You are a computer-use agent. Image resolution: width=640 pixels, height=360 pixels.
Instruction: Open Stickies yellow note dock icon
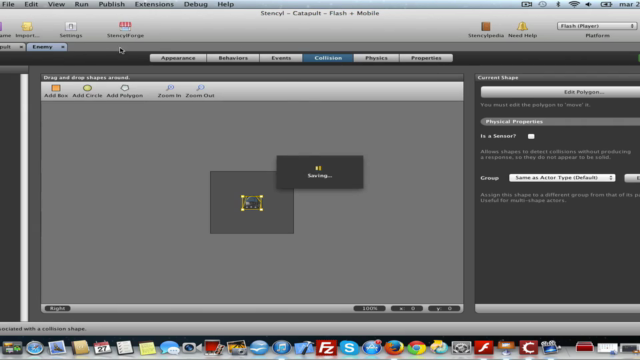point(147,348)
